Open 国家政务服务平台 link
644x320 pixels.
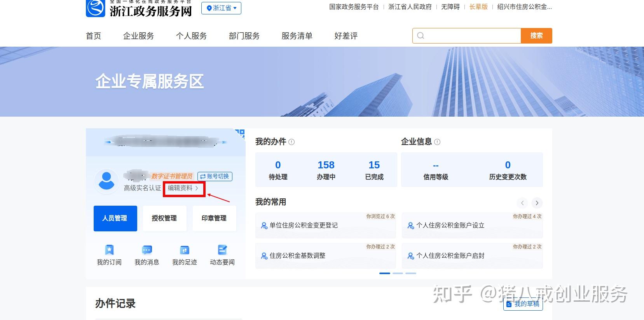click(354, 7)
